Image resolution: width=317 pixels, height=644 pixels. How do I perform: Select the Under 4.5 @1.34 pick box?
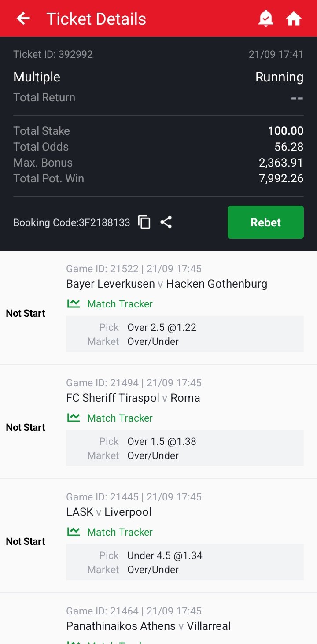coord(185,562)
